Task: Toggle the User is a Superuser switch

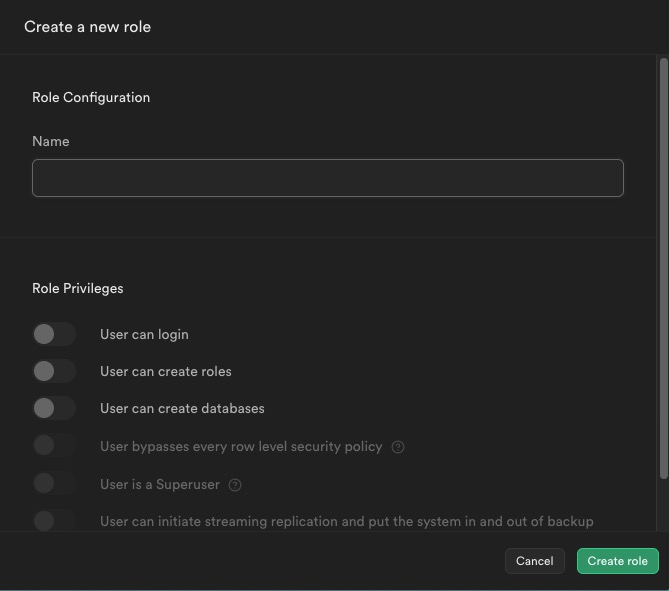Action: [54, 484]
